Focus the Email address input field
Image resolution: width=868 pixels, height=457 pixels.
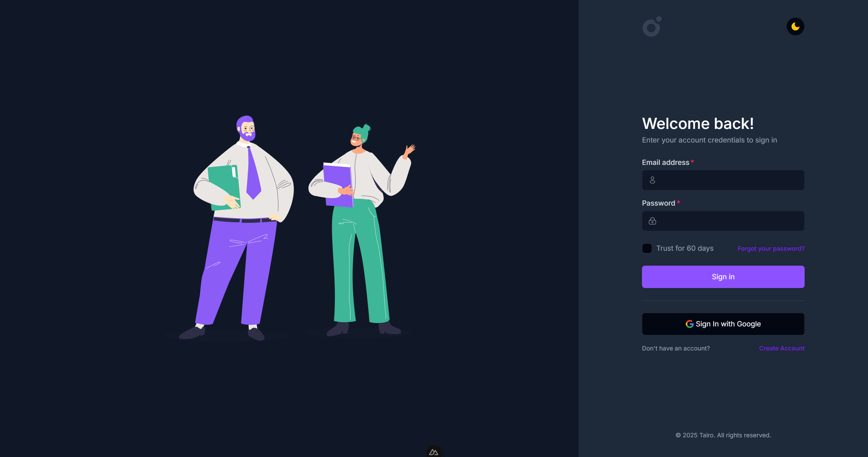pyautogui.click(x=723, y=180)
